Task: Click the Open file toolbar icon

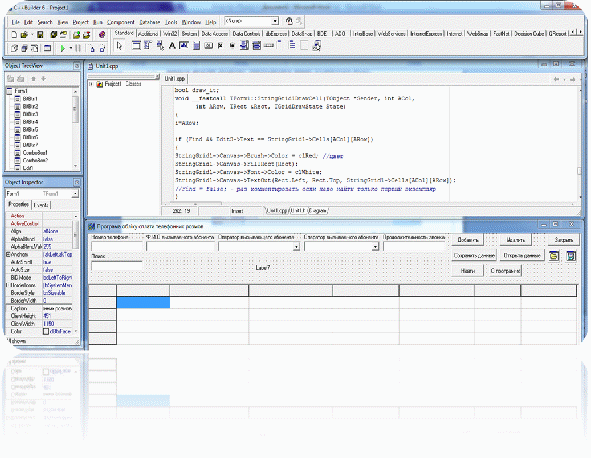Action: coord(24,35)
